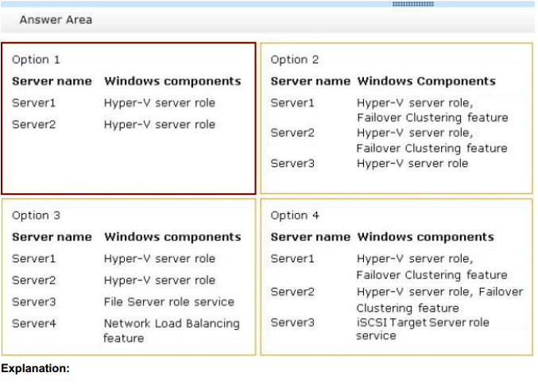
Task: Click Server3 in Option 2
Action: [292, 163]
